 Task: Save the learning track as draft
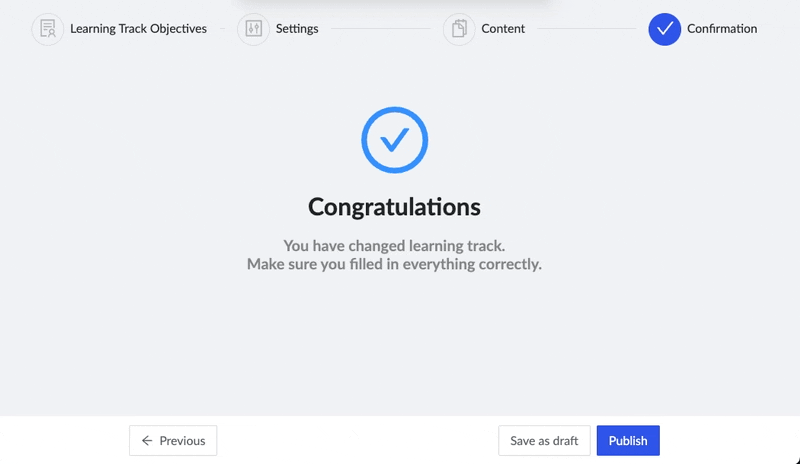(544, 441)
